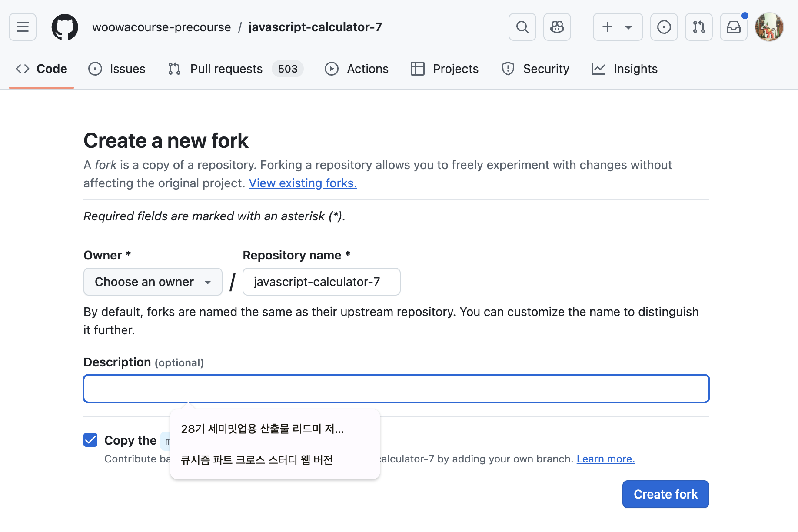Open the search icon button
The image size is (798, 532).
click(x=522, y=27)
